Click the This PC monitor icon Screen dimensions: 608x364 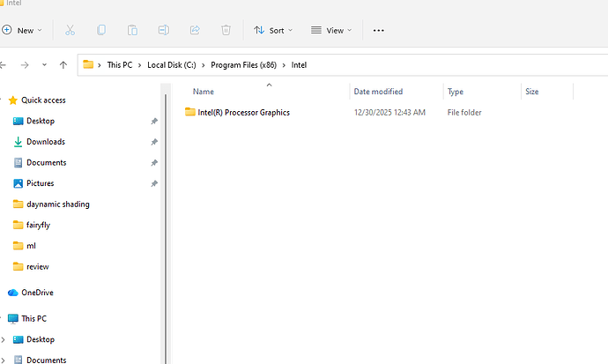pyautogui.click(x=13, y=319)
